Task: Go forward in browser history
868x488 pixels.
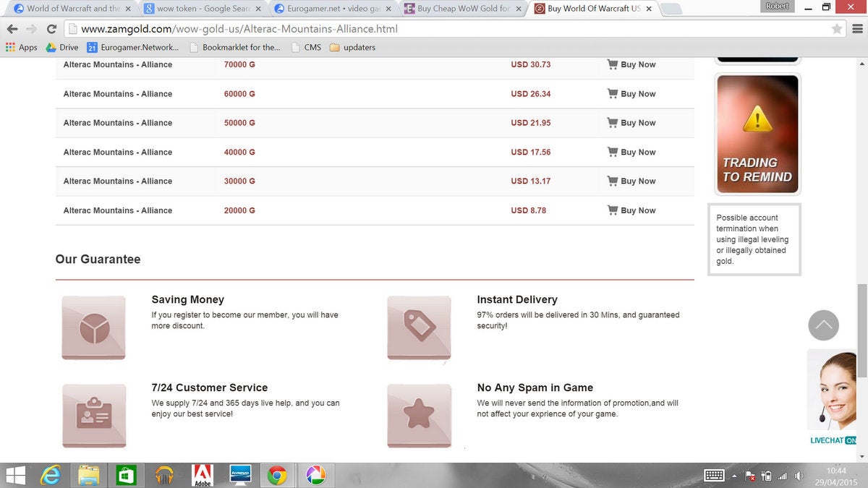Action: (x=32, y=29)
